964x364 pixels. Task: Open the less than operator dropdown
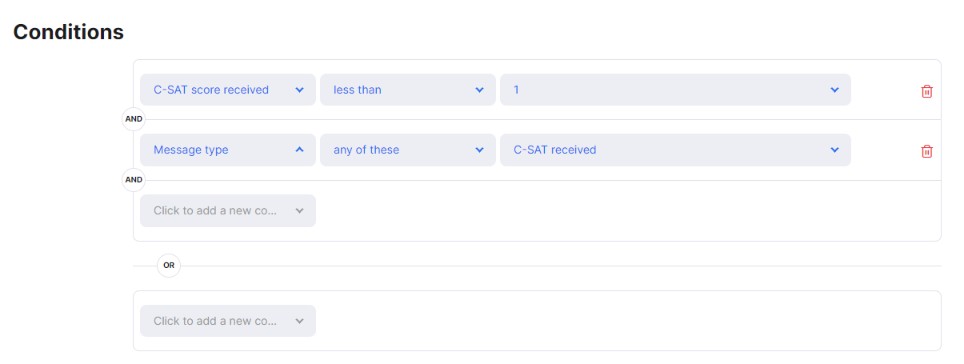[408, 90]
